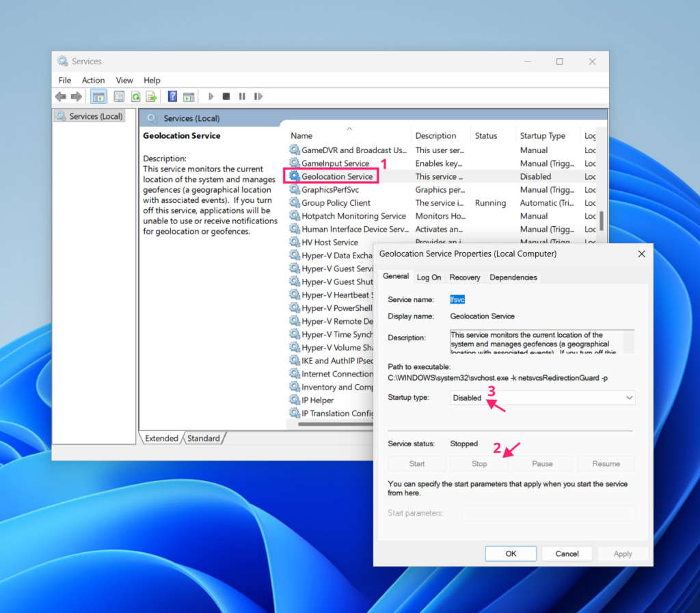
Task: Select the Hotpatch Monitoring Service gear icon
Action: click(294, 215)
